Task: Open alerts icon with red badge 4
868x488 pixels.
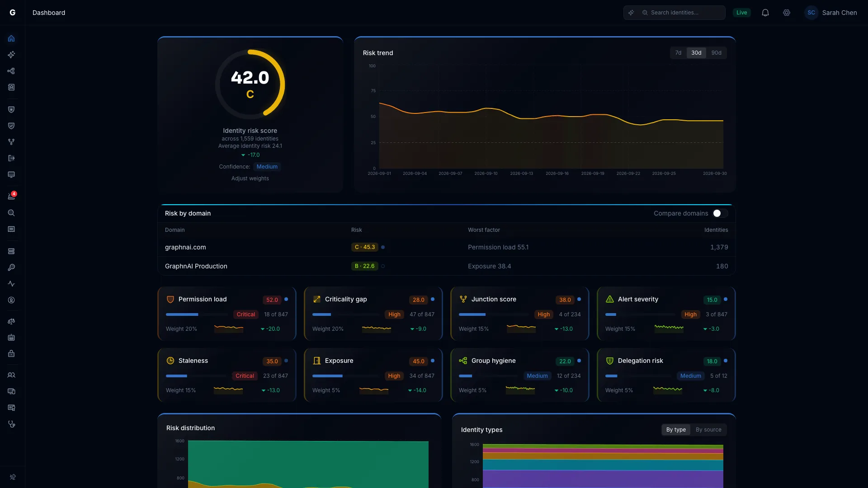Action: 11,196
